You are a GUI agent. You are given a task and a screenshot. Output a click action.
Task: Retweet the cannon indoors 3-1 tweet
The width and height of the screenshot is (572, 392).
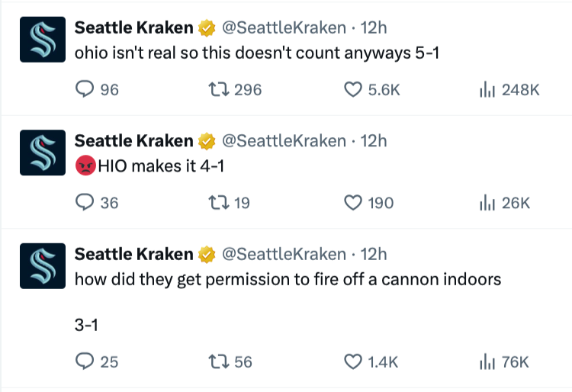click(219, 361)
